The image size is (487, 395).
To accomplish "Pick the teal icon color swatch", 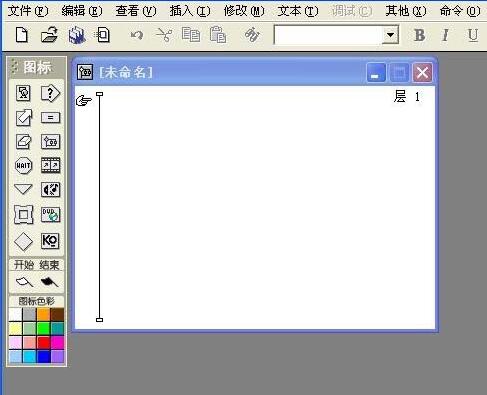I will point(57,328).
